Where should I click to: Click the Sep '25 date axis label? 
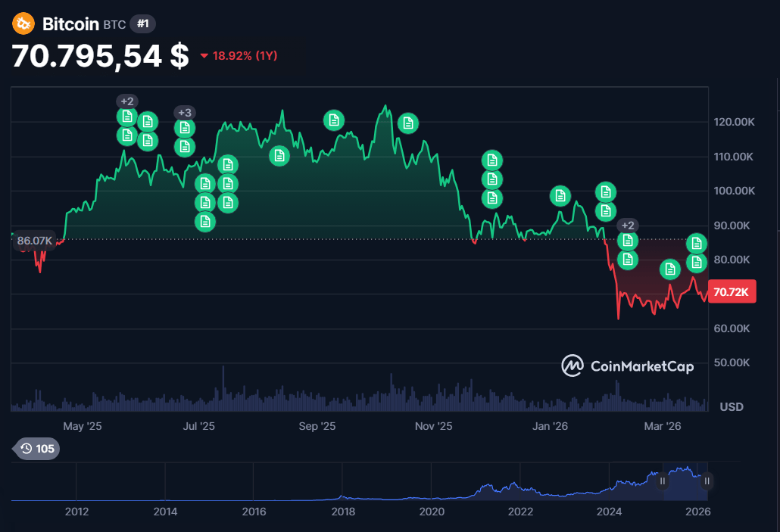tap(317, 426)
